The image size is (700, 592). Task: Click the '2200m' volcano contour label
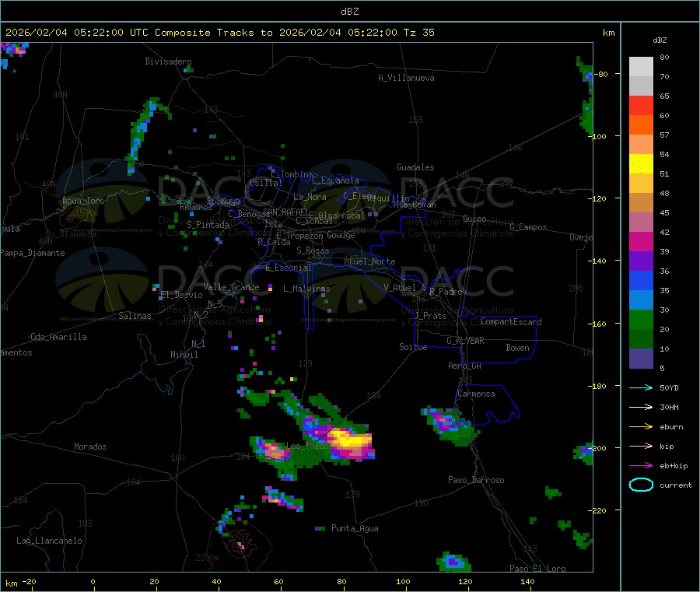pyautogui.click(x=207, y=558)
